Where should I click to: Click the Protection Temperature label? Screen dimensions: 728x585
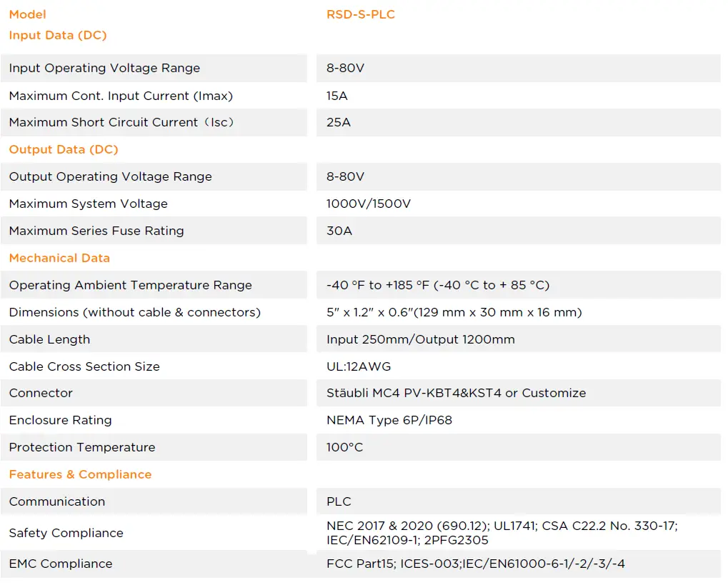point(82,447)
